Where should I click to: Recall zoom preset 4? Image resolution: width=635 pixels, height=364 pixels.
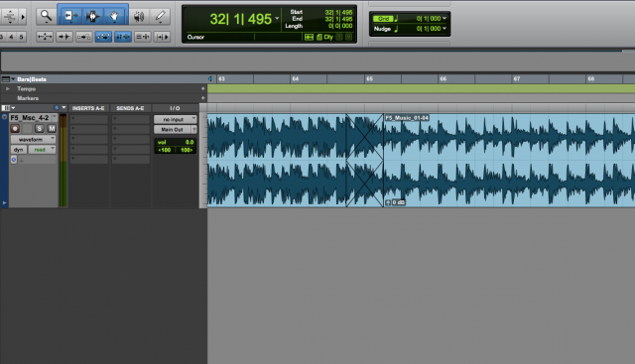coord(11,37)
